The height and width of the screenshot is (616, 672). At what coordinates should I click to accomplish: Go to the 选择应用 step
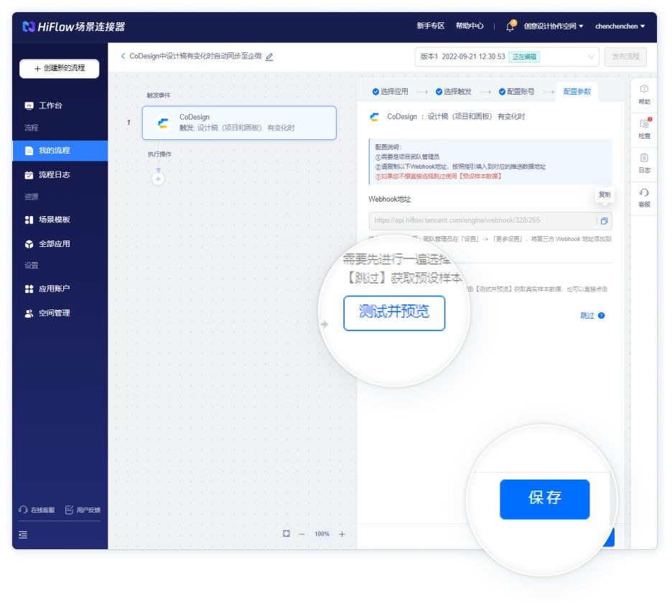pos(390,91)
